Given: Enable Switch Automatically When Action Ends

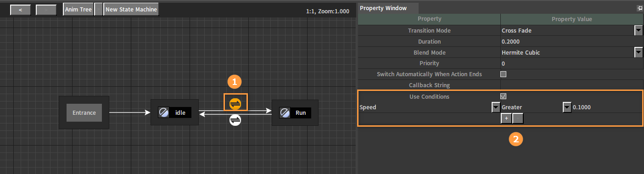Looking at the screenshot, I should [503, 74].
